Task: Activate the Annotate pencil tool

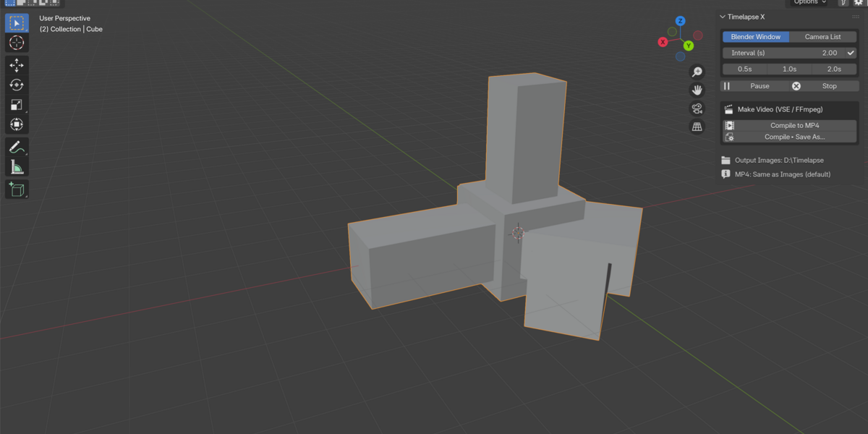Action: tap(17, 148)
